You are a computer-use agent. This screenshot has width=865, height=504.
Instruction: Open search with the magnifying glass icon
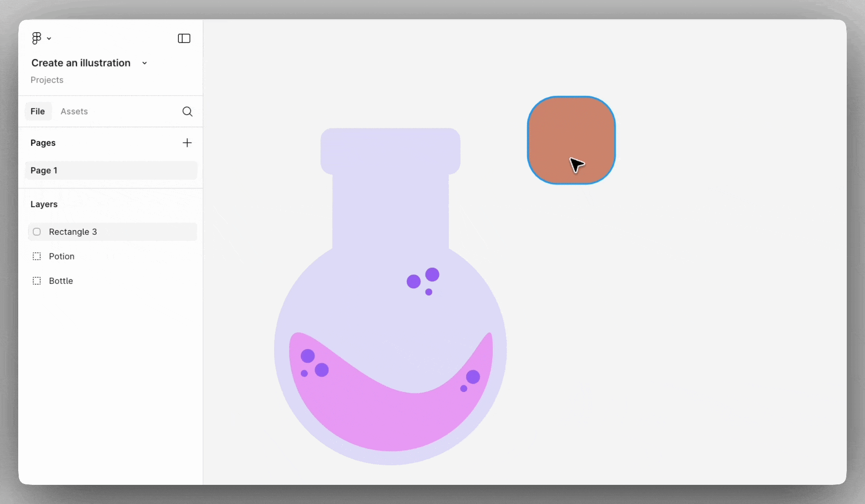click(187, 112)
